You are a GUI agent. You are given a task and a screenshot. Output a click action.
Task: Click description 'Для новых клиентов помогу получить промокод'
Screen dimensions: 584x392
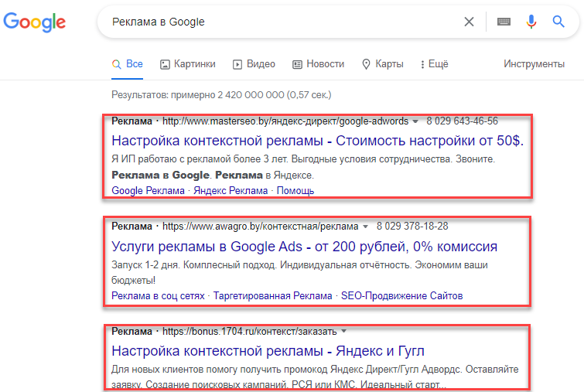[220, 370]
